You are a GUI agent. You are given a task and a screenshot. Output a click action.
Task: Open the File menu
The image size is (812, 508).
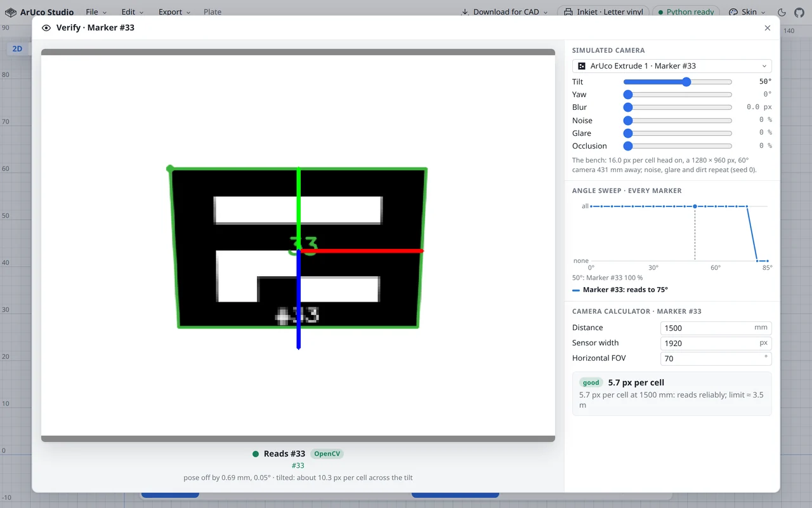pyautogui.click(x=96, y=12)
